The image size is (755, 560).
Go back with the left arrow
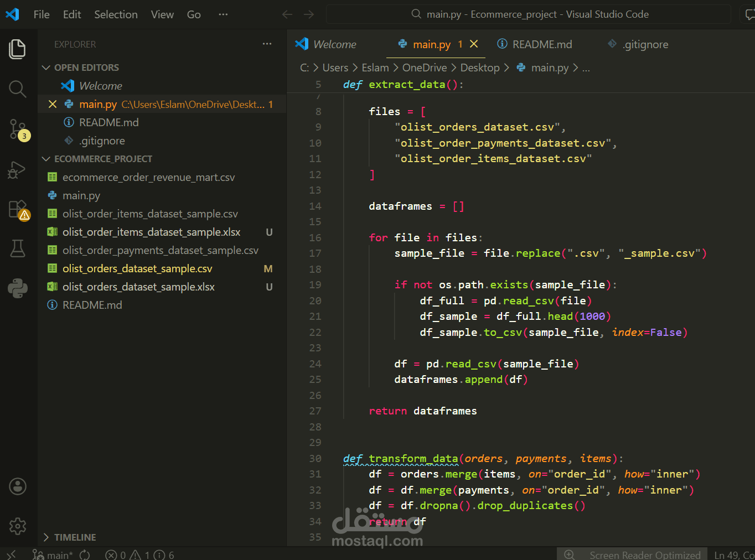(287, 14)
